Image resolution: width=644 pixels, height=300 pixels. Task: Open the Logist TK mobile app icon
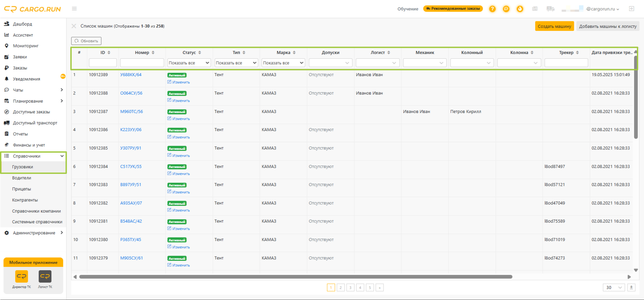pos(45,277)
